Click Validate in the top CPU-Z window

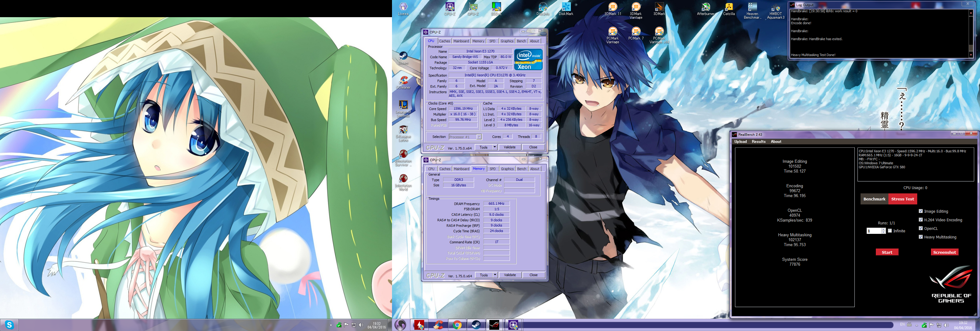(509, 147)
